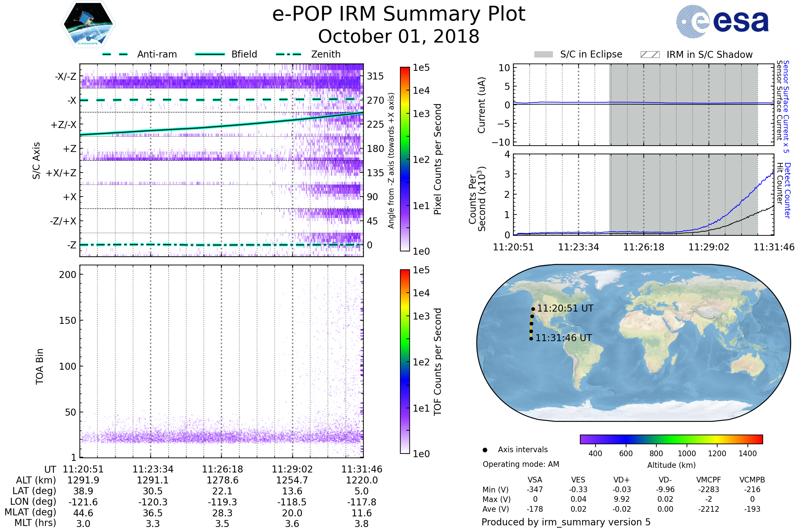Click the Pixel Counts per Second colorbar
Viewport: 798px width, 532px height.
point(405,159)
